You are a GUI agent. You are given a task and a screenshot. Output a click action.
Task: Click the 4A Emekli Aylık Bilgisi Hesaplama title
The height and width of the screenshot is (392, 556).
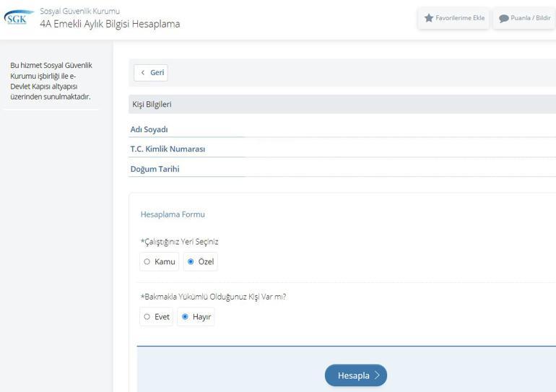(110, 24)
